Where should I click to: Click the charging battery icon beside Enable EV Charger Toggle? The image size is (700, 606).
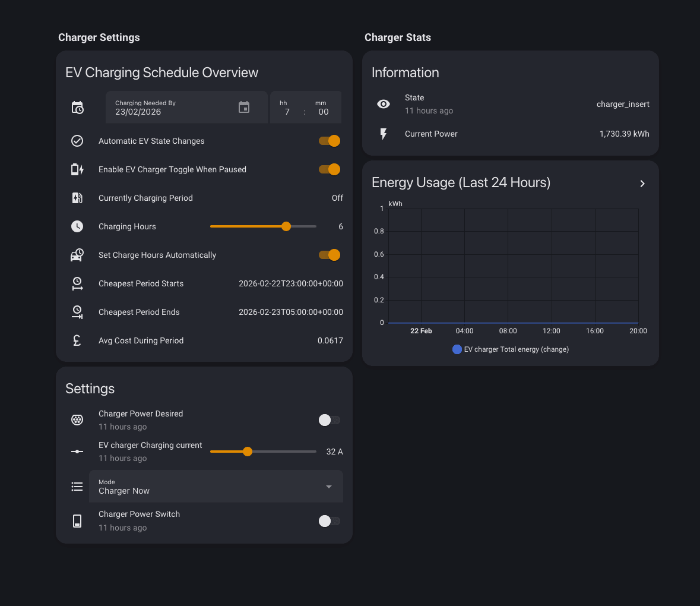(77, 169)
